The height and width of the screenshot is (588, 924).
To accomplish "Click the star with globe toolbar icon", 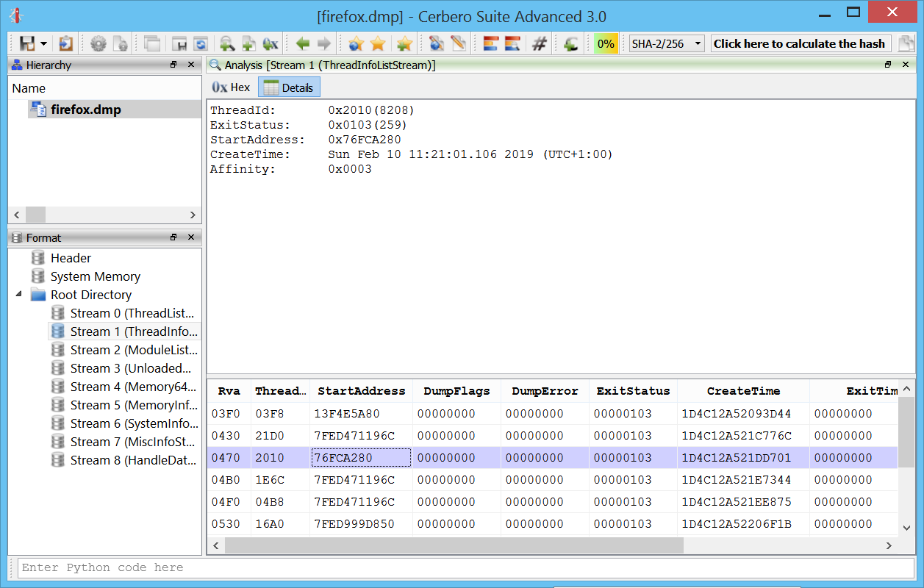I will [x=357, y=43].
